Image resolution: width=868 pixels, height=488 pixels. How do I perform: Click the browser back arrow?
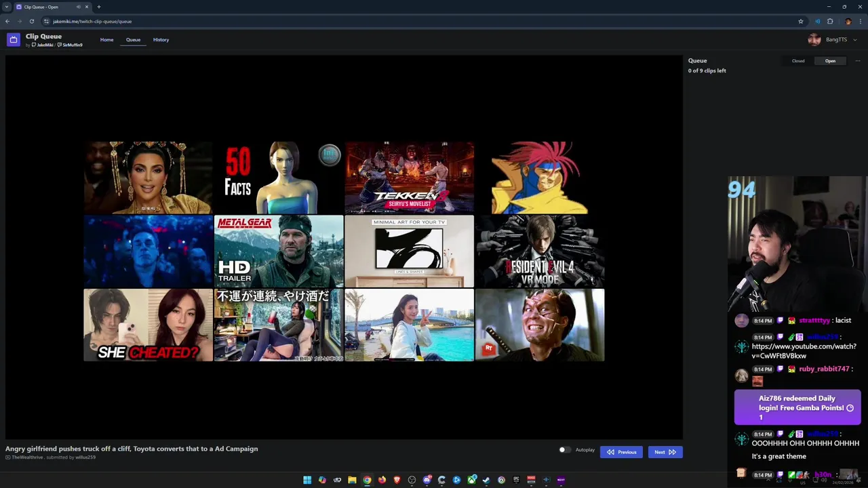click(x=7, y=21)
